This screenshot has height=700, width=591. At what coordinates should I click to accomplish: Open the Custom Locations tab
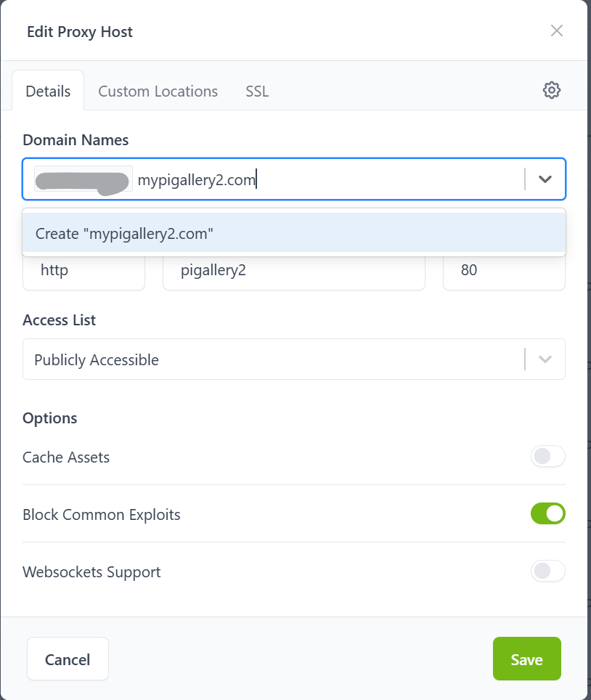[158, 91]
